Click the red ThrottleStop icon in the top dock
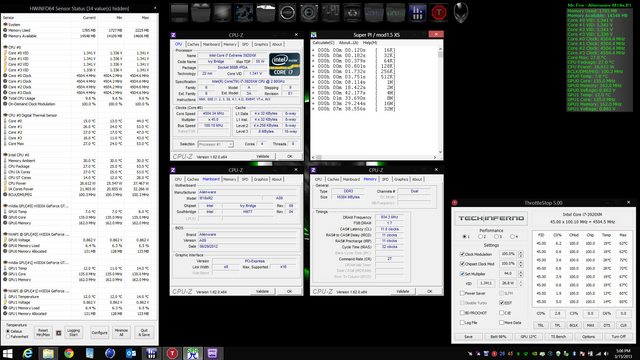640x360 pixels. pyautogui.click(x=439, y=13)
